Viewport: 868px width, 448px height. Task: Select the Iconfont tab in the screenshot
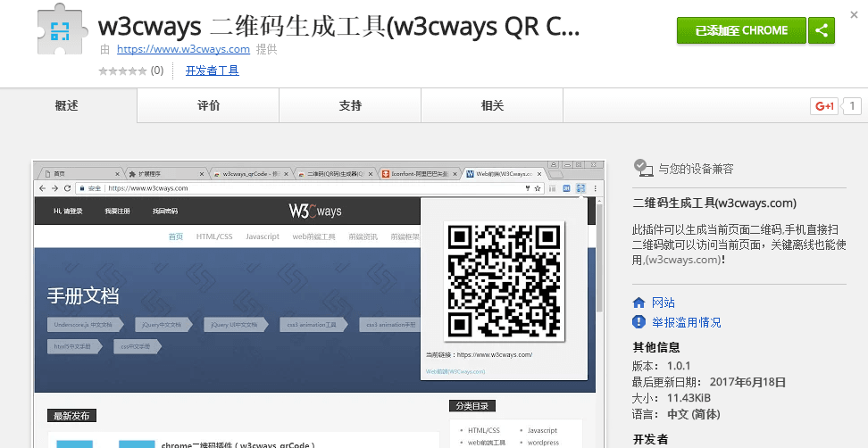419,174
